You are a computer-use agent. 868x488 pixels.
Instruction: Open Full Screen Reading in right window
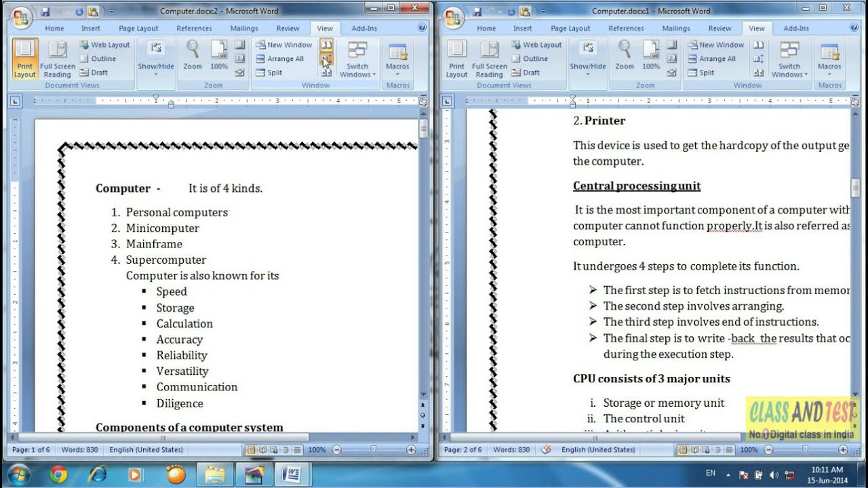coord(490,59)
